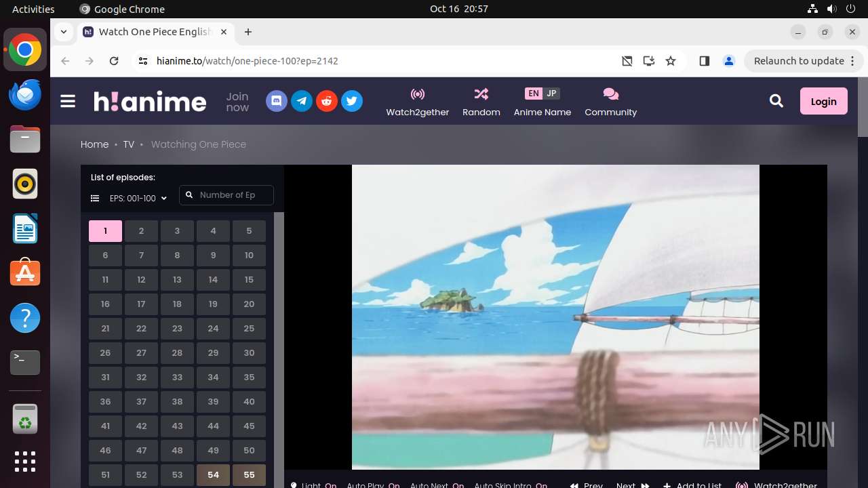Open a new browser tab
This screenshot has width=868, height=488.
248,32
